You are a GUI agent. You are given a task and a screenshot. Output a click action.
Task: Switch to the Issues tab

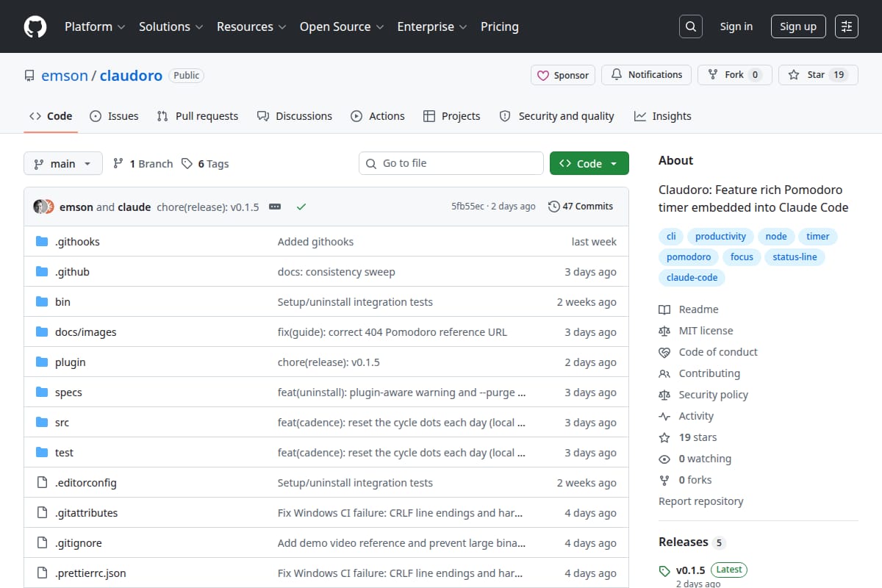point(114,116)
